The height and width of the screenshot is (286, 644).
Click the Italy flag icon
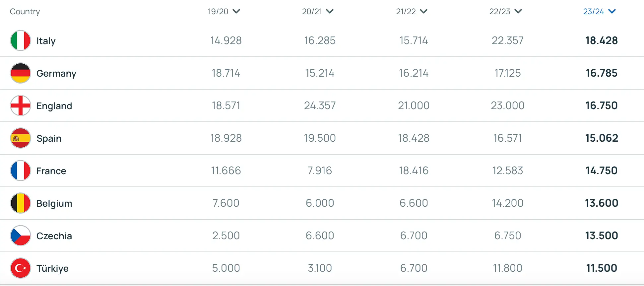20,40
